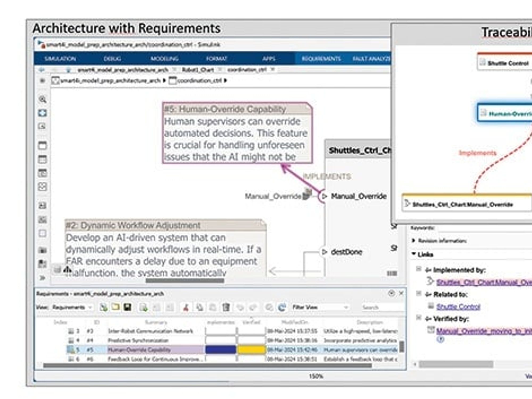Collapse the Related to group
Viewport: 532px width, 399px height.
(x=419, y=293)
